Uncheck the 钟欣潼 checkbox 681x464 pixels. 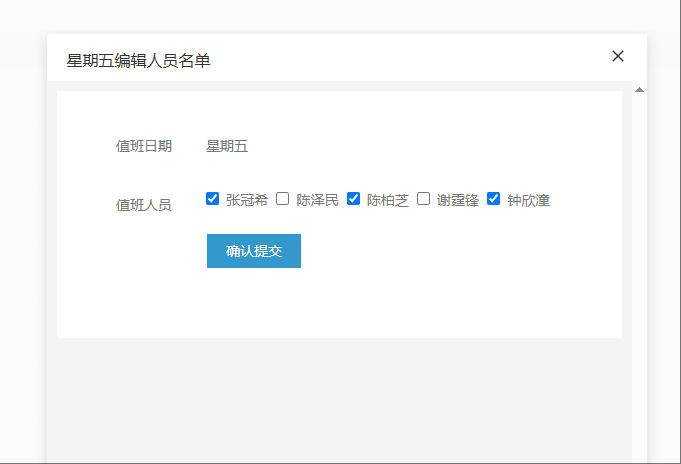click(493, 199)
